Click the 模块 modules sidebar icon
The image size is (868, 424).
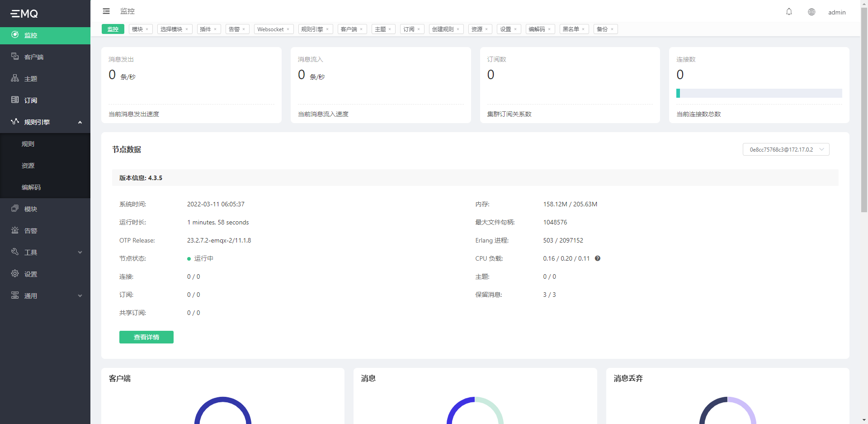tap(15, 209)
